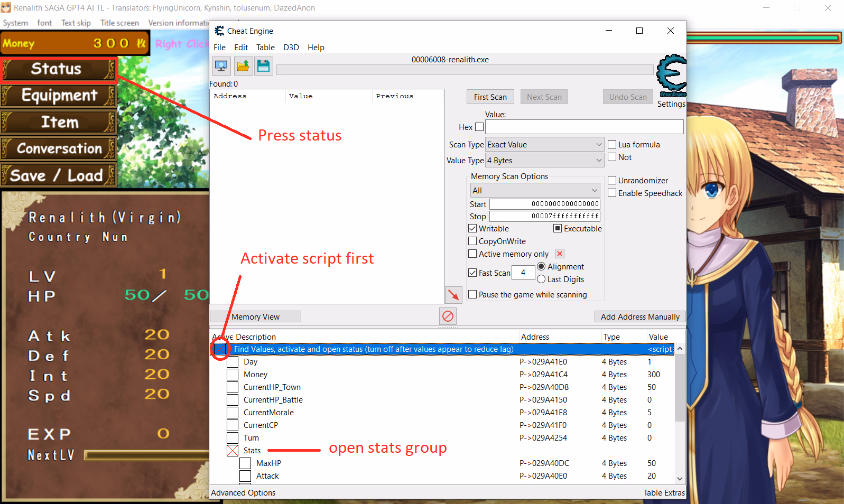The image size is (844, 504).
Task: Open the Value Type 4 Bytes dropdown
Action: (x=544, y=161)
